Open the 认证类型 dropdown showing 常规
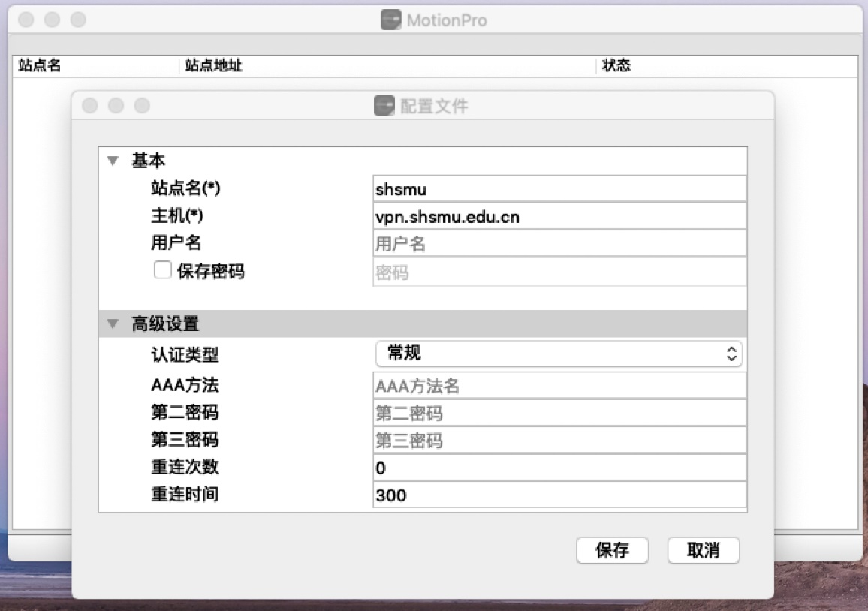868x611 pixels. (x=559, y=353)
